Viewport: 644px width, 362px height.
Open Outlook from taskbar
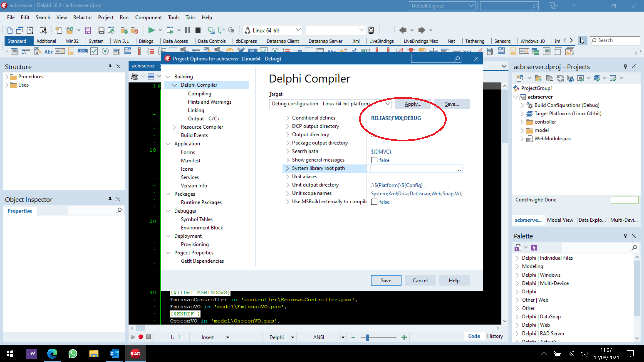pos(114,353)
